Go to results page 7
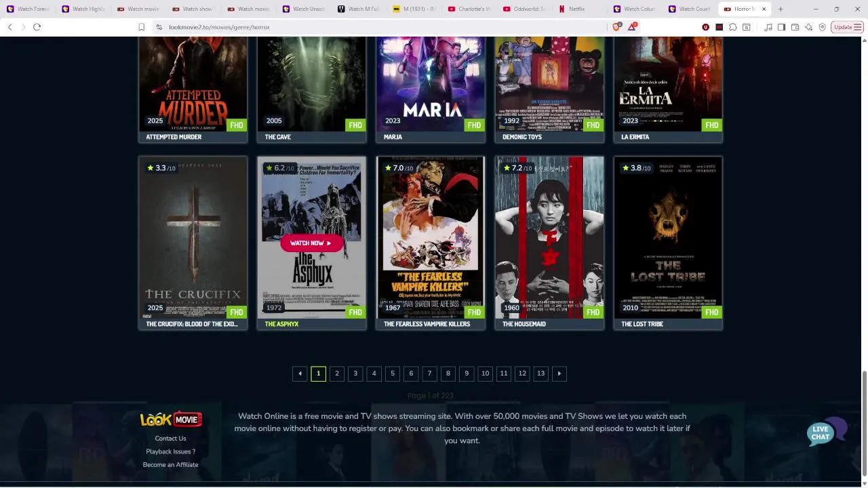Viewport: 868px width, 488px height. point(429,373)
